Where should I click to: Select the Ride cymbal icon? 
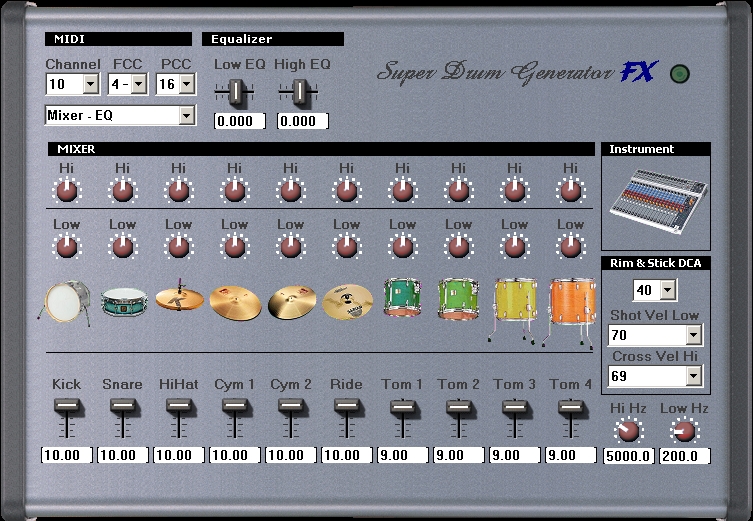pos(347,302)
